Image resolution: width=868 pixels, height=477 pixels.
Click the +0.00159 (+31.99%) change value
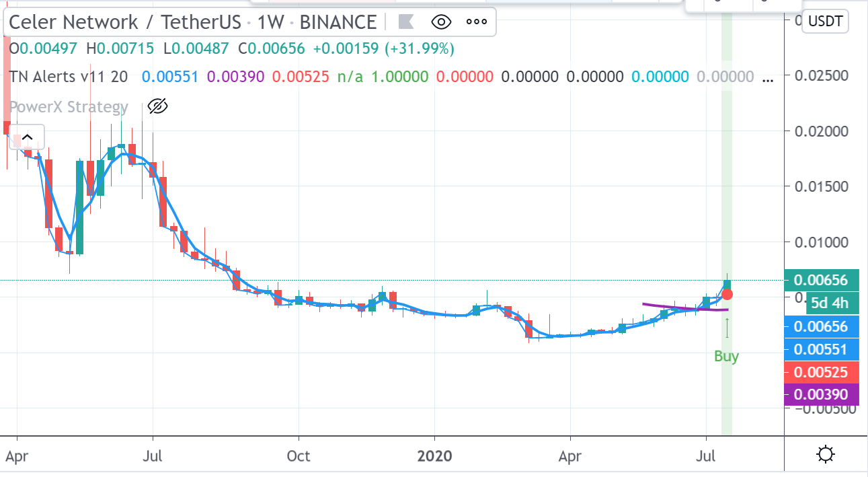point(385,49)
